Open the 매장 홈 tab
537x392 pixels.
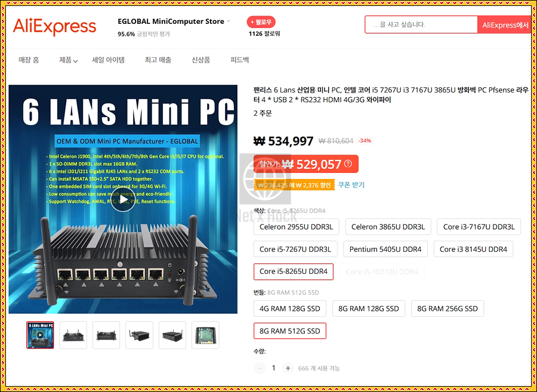[29, 60]
